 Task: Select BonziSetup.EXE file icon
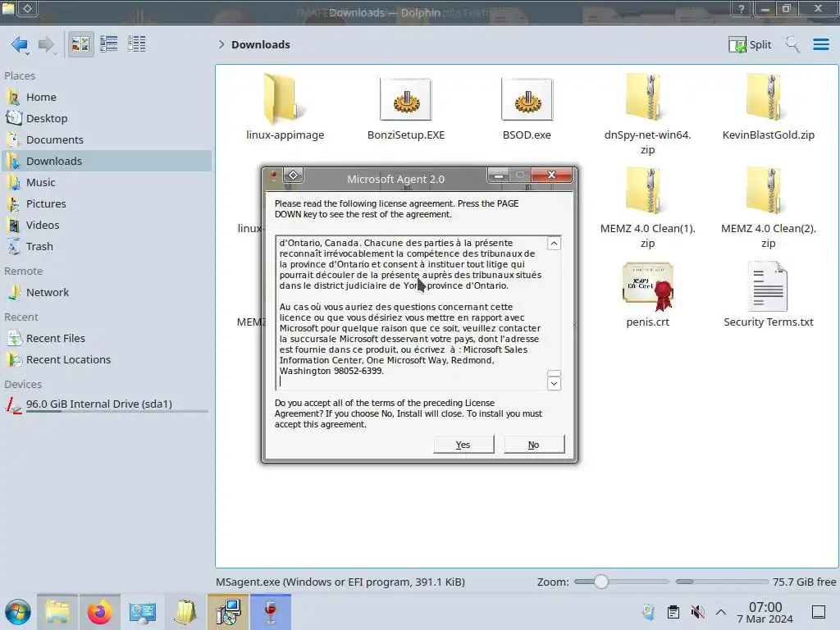point(405,99)
